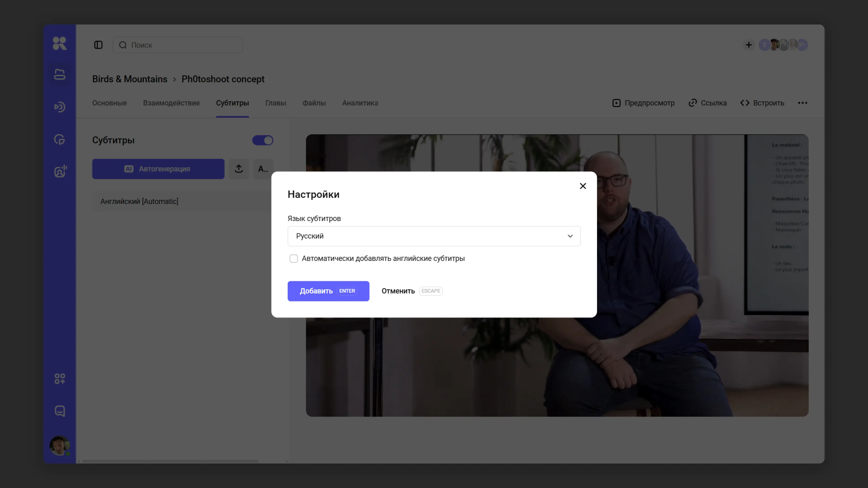Open the three-dots more options menu

click(x=802, y=103)
